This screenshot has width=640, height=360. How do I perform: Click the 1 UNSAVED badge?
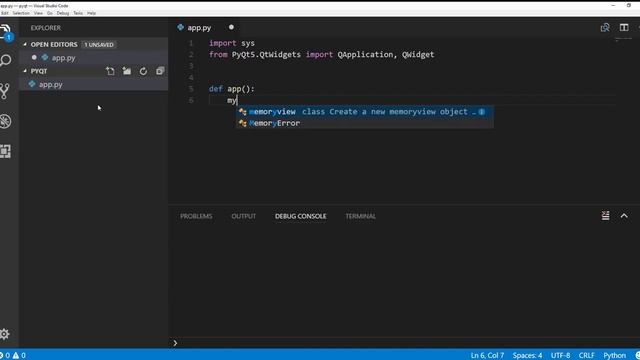[x=99, y=44]
